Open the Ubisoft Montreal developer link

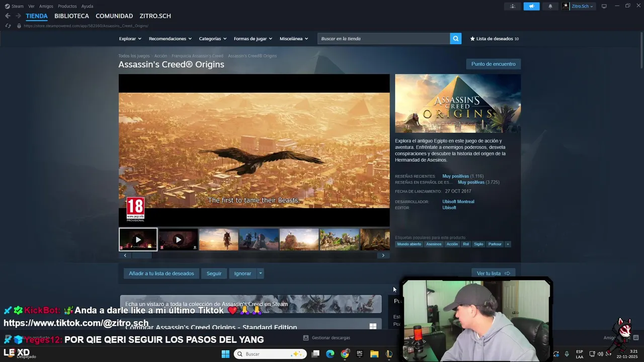point(458,202)
